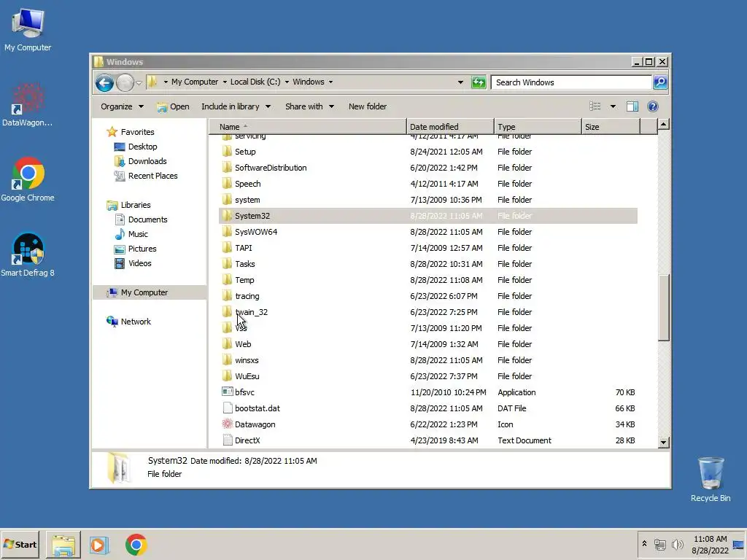Screen dimensions: 747x560
Task: Select the DirectX text document icon
Action: [228, 440]
